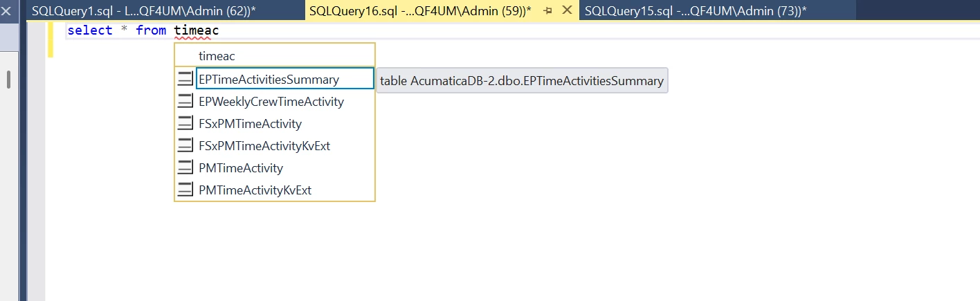
Task: Click table icon beside EPWeeklyCrewTimeActivity
Action: coord(185,102)
